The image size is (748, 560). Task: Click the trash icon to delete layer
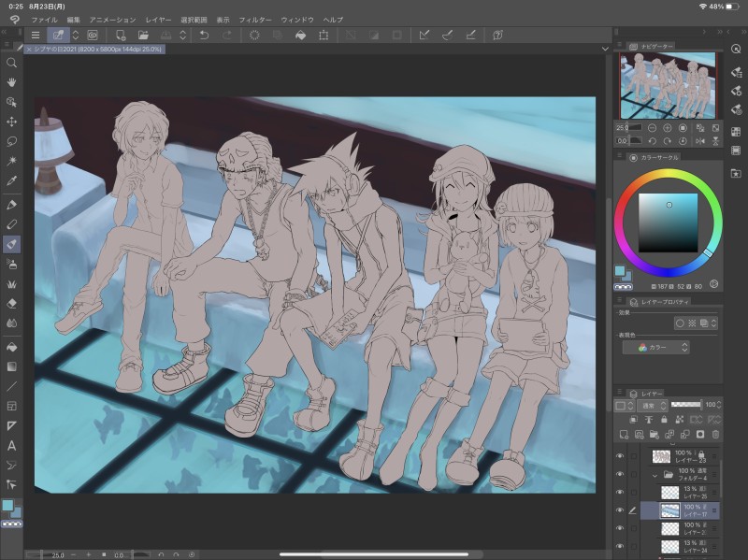(715, 435)
